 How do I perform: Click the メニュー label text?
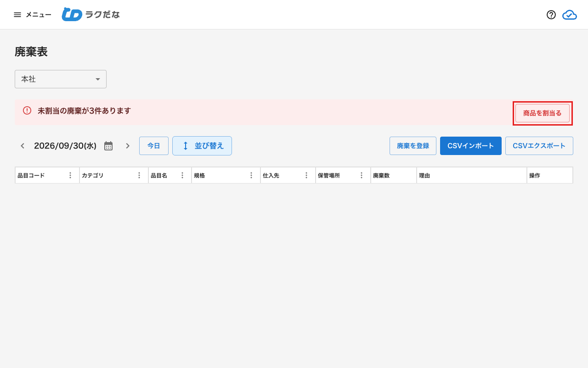[x=39, y=15]
